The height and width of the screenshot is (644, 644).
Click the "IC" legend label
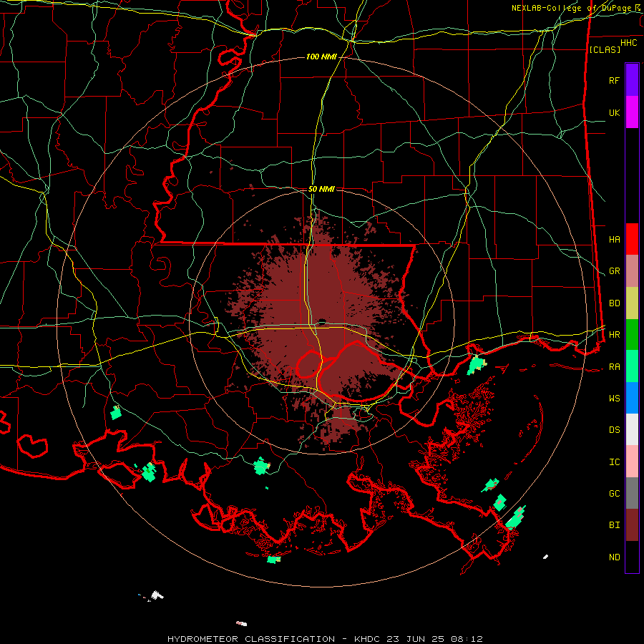pyautogui.click(x=614, y=462)
